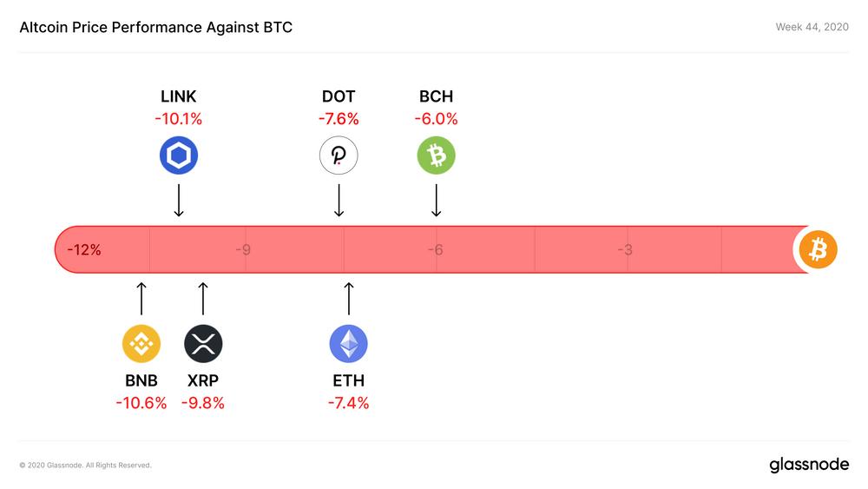868x489 pixels.
Task: Click the ETH -7.4% percentage
Action: click(x=348, y=403)
